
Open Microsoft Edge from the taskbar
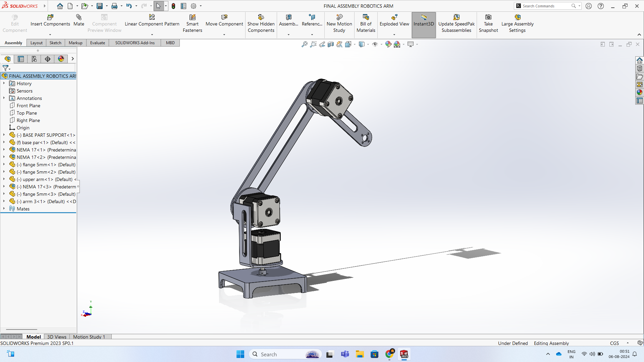[x=390, y=354]
